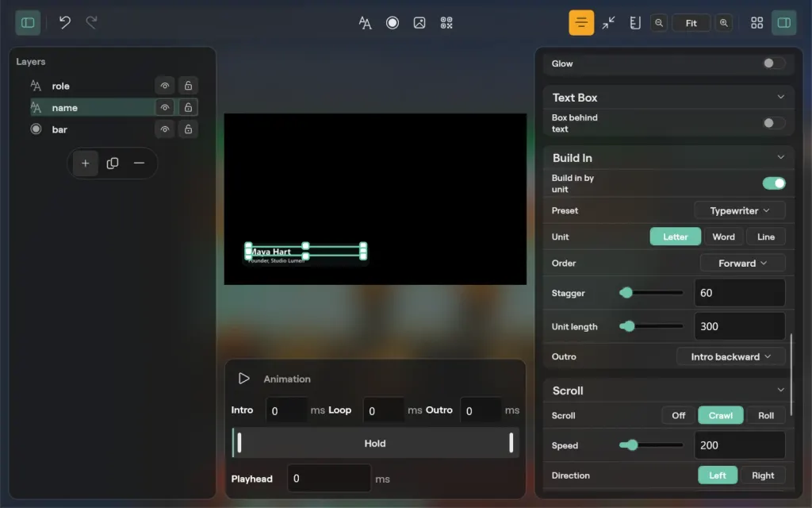
Task: Select the role layer row
Action: coord(114,86)
